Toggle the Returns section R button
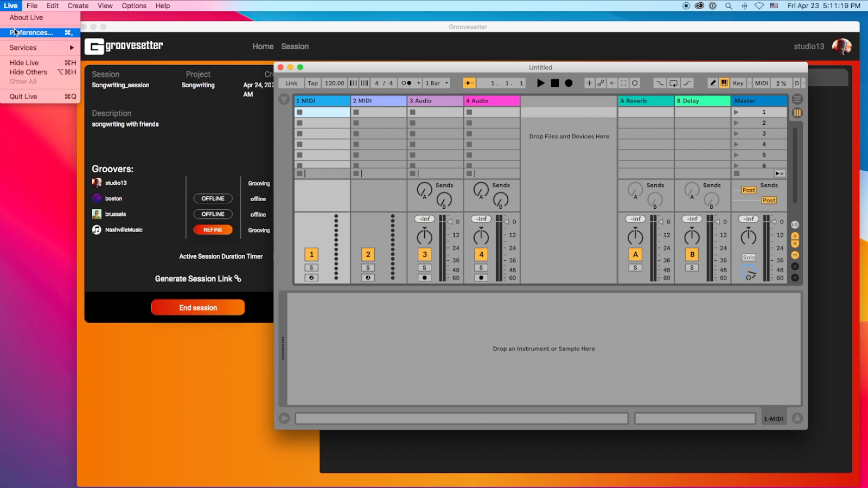 (x=795, y=244)
